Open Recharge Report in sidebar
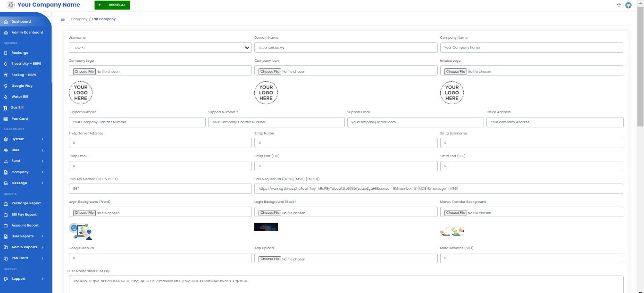Screen dimensions: 644x293 click(x=26, y=203)
